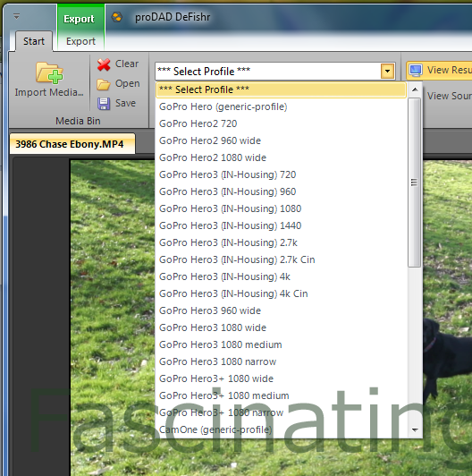Choose GoPro Hero (generic-profile) from list
Image resolution: width=472 pixels, height=476 pixels.
click(281, 106)
